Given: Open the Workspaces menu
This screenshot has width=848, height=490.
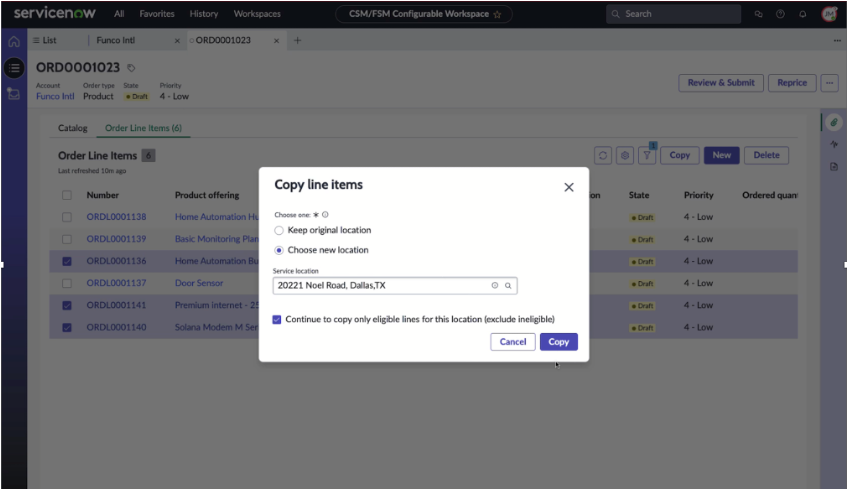Looking at the screenshot, I should pos(257,14).
